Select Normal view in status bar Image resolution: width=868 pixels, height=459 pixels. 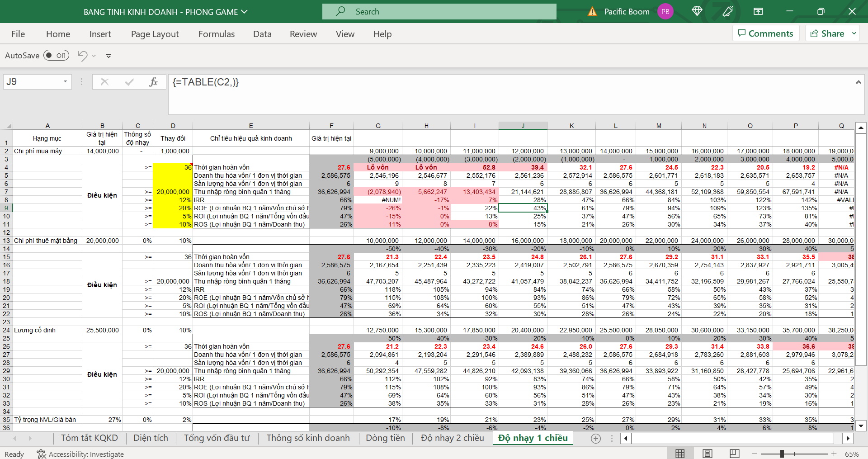click(x=680, y=454)
